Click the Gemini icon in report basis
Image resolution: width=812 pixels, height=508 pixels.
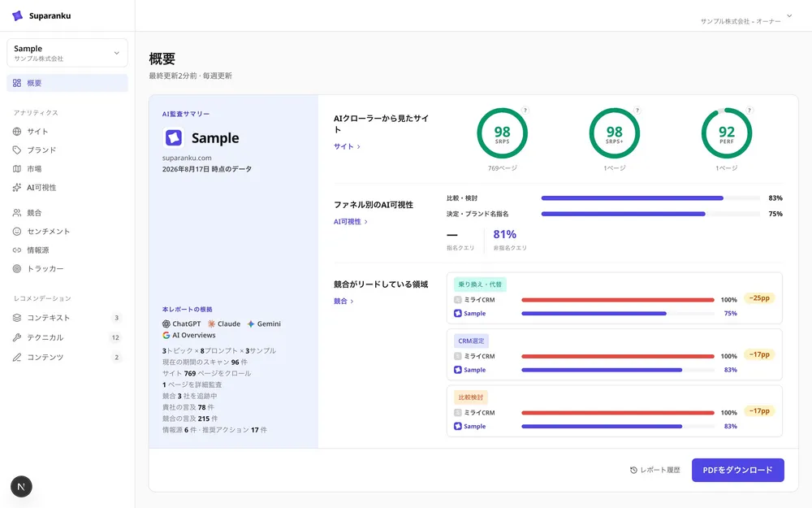pos(251,324)
